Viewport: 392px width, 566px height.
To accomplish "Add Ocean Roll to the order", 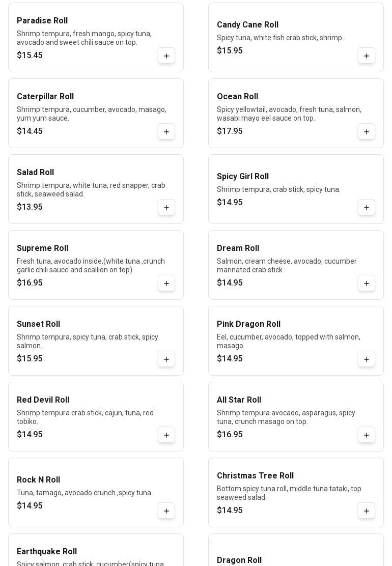I will (367, 131).
